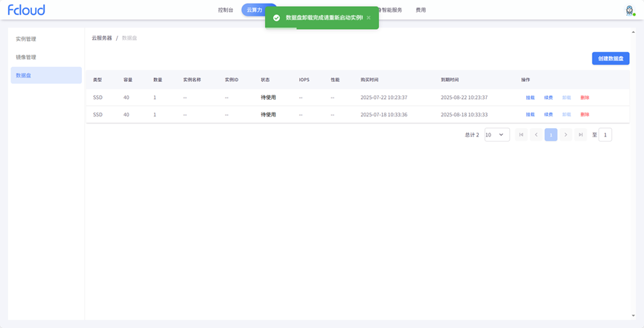The image size is (644, 328).
Task: Jump to the last page of results
Action: pyautogui.click(x=581, y=135)
